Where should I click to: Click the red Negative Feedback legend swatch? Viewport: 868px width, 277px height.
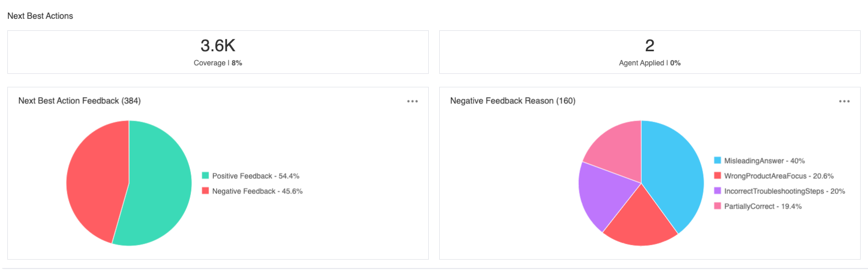click(205, 191)
